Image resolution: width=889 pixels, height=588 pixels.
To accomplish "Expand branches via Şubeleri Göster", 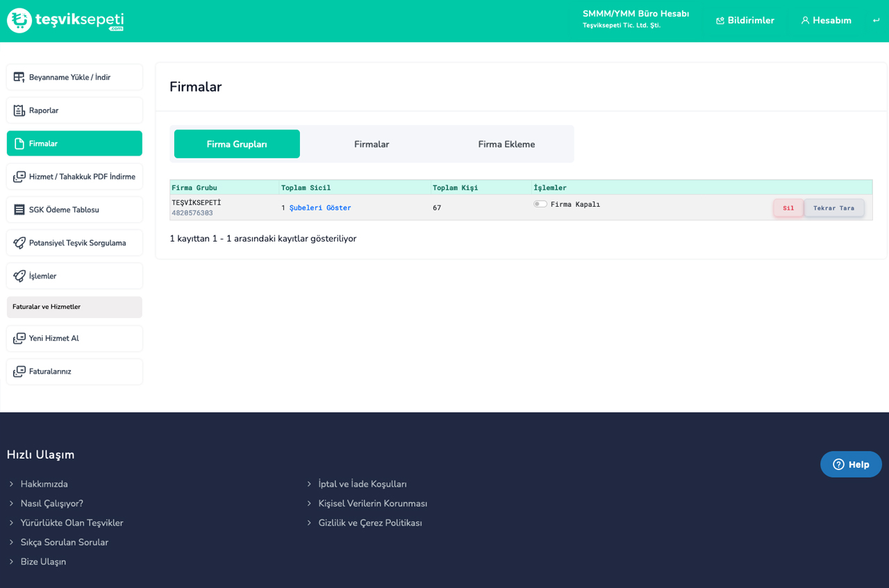I will coord(319,208).
